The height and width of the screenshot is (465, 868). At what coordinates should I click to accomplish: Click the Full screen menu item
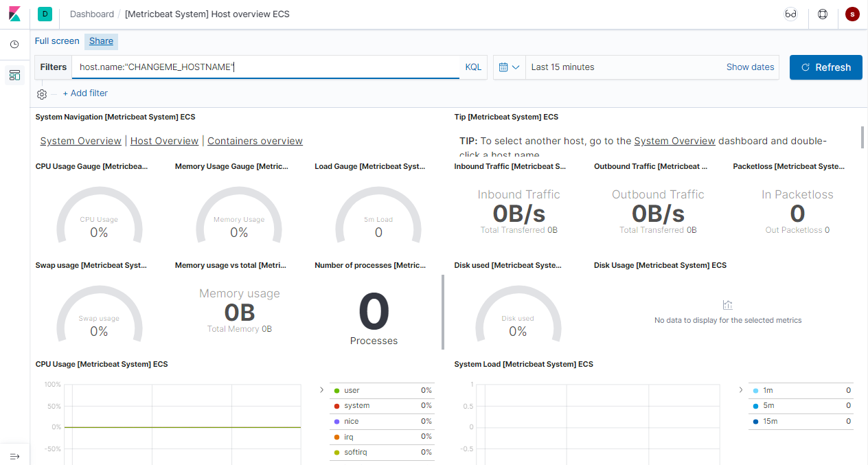click(x=57, y=41)
